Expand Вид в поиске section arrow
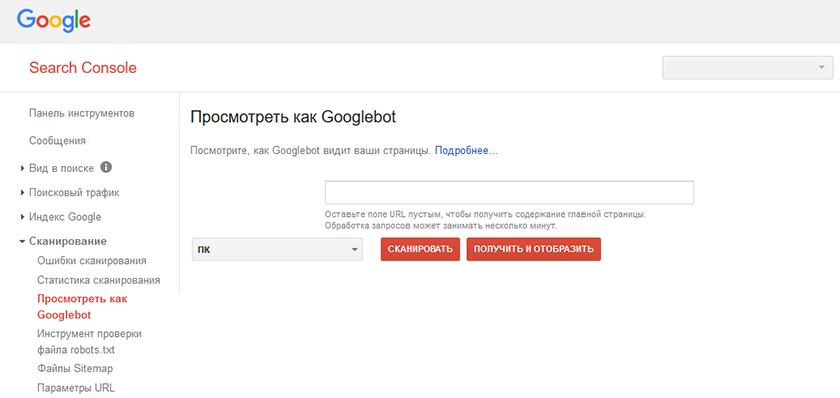The image size is (840, 398). pyautogui.click(x=22, y=168)
